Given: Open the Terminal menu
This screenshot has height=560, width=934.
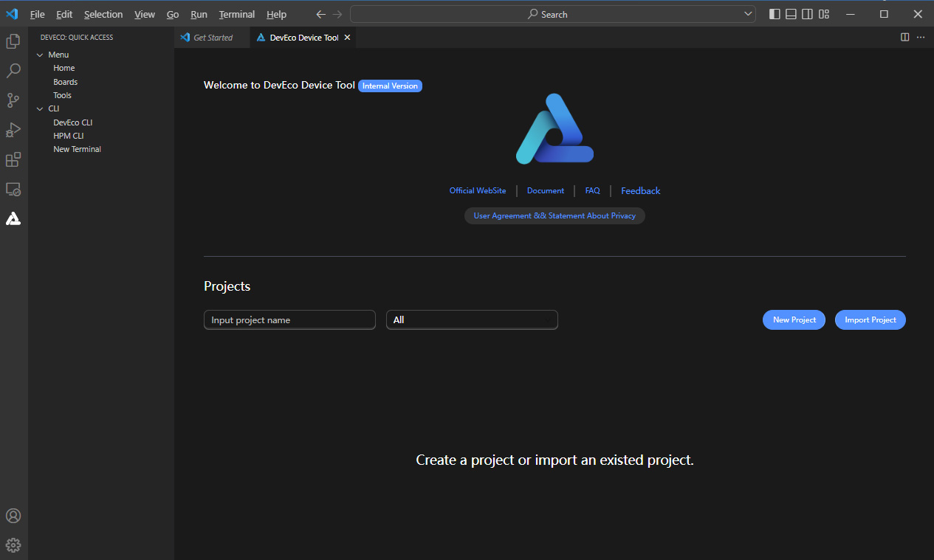Looking at the screenshot, I should [x=236, y=14].
